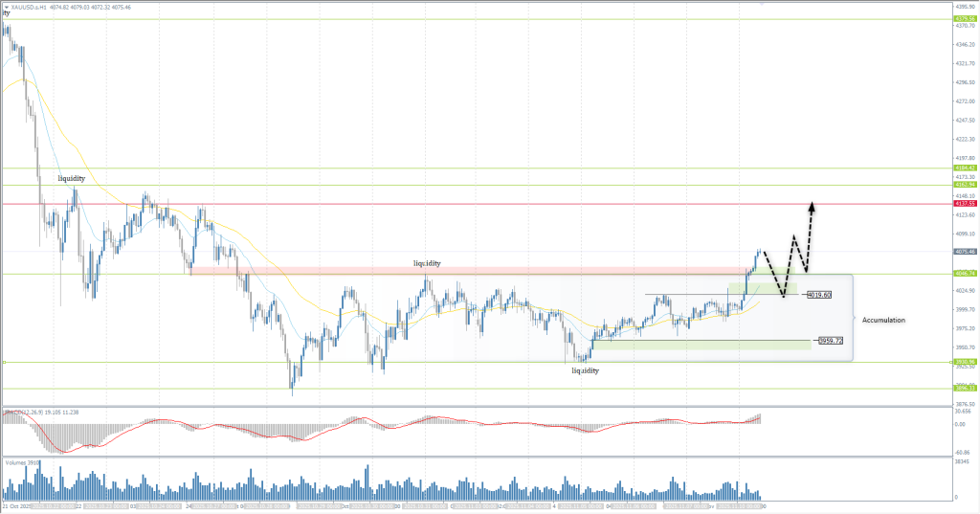Select the 21 Oct 2025 date marker
This screenshot has width=980, height=514.
[19, 504]
